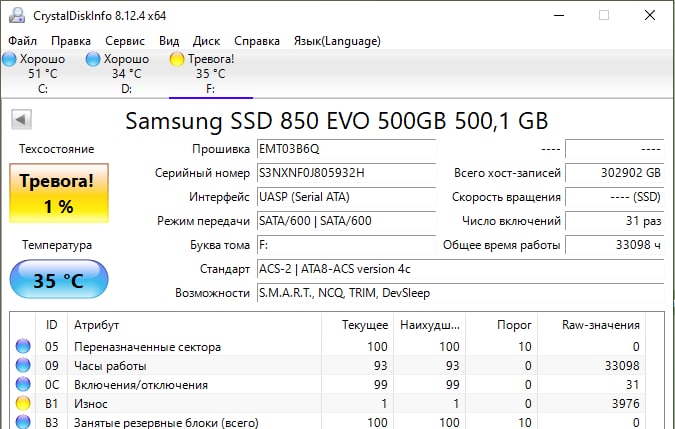Click the CrystalDiskInfo app icon in title bar
Image resolution: width=675 pixels, height=429 pixels.
point(17,15)
